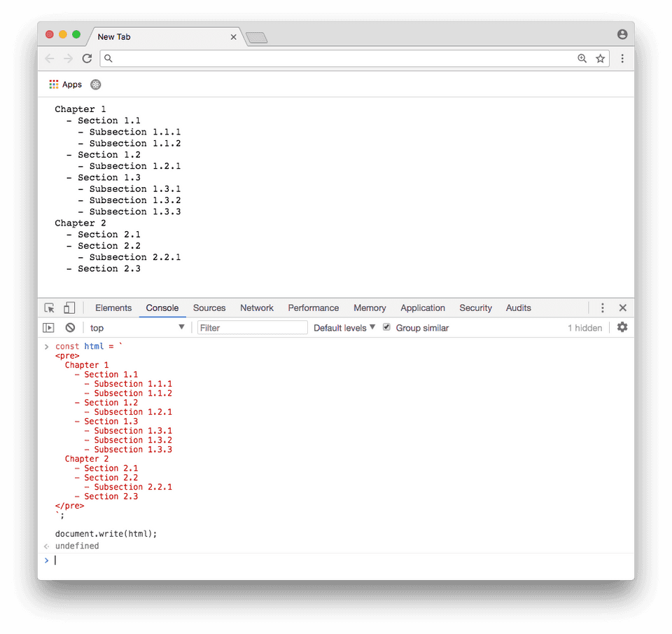672x634 pixels.
Task: Click Chapter 1 heading in page
Action: [80, 109]
